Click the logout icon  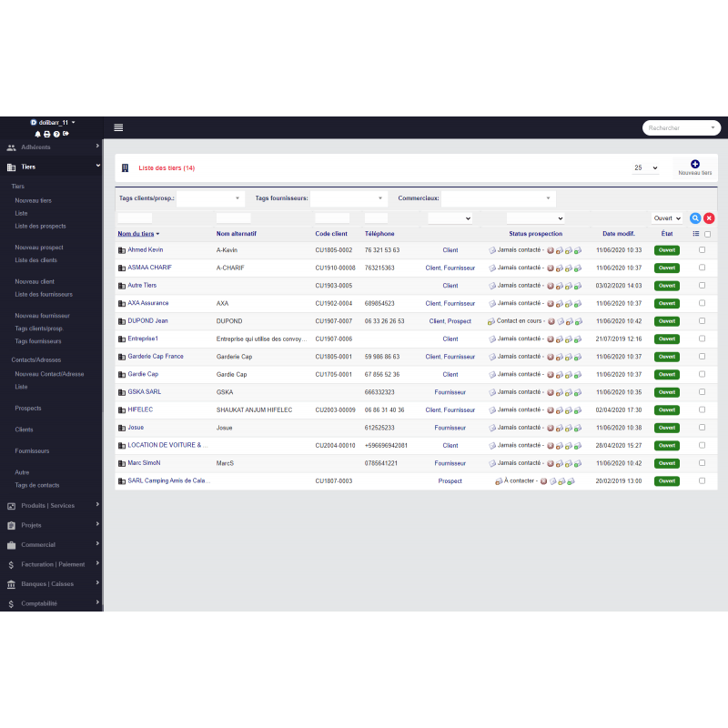tap(66, 134)
